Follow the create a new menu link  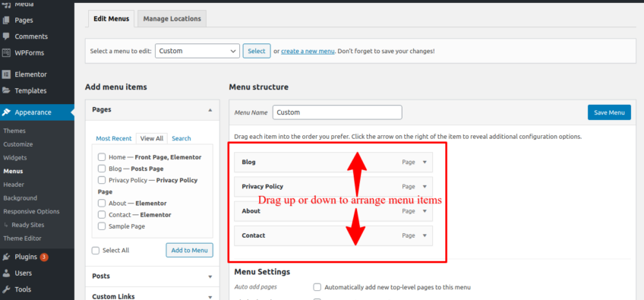308,52
